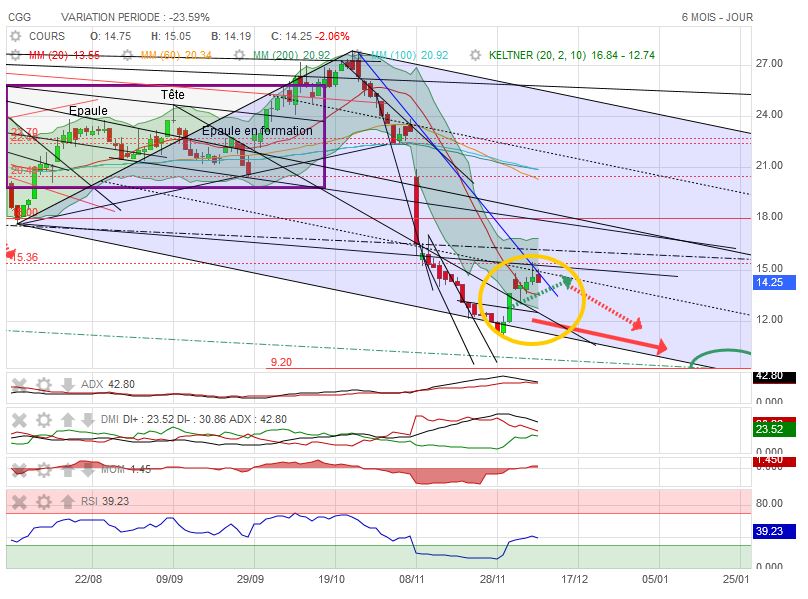The height and width of the screenshot is (599, 808).
Task: Click the RSI 80.00 axis label
Action: (x=769, y=503)
